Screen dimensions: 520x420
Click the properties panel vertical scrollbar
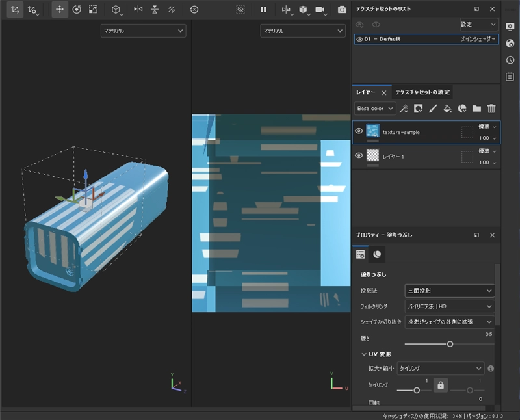(497, 295)
